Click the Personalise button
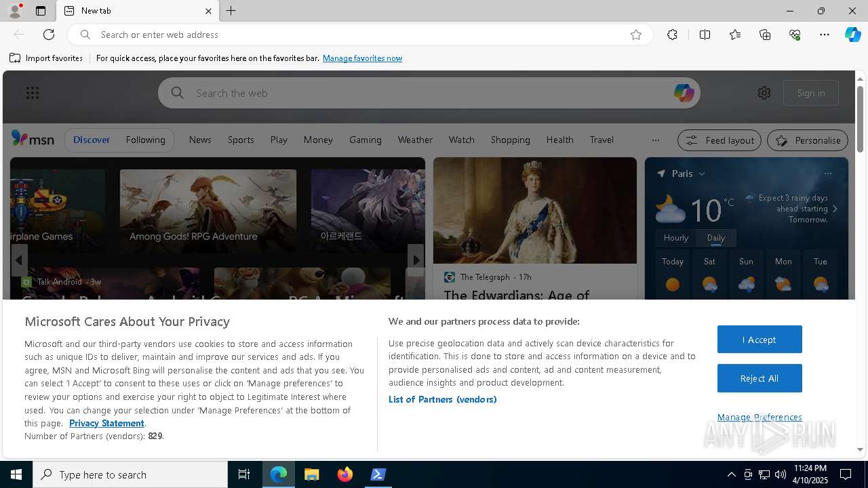This screenshot has height=488, width=868. [808, 140]
